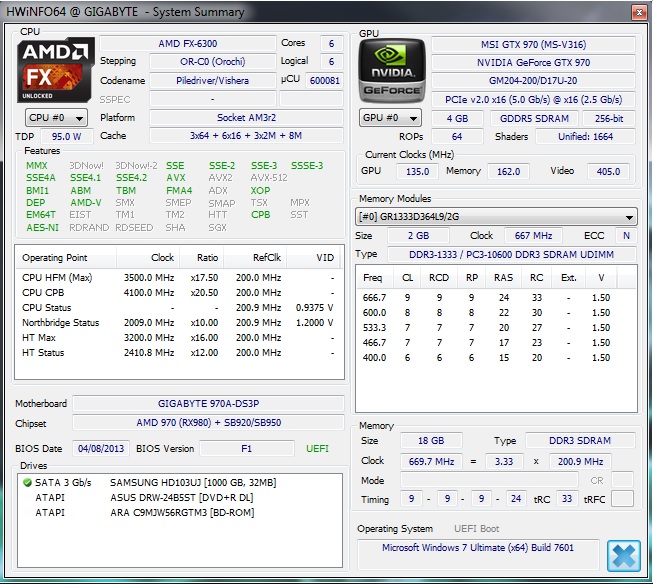Click the NVIDIA GeForce logo

[391, 71]
